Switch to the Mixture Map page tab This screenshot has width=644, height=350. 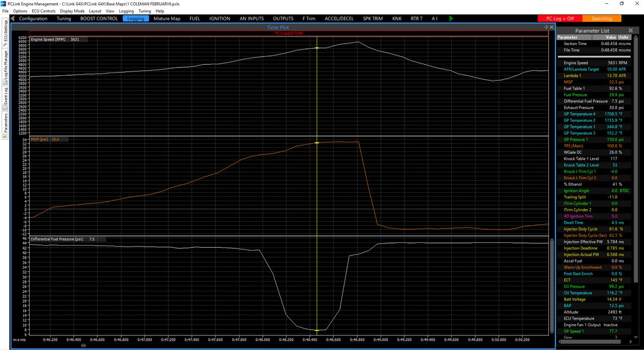166,19
